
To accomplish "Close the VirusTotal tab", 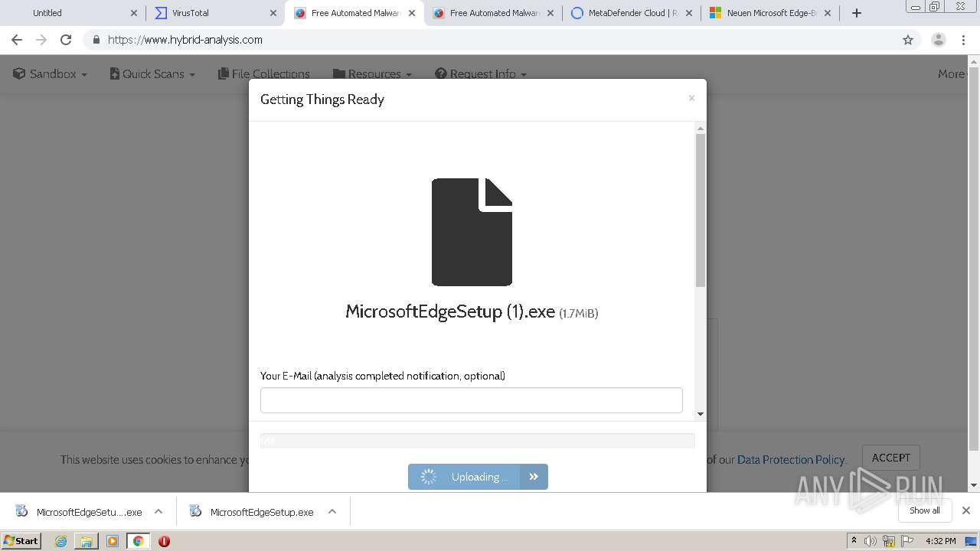I will tap(273, 13).
